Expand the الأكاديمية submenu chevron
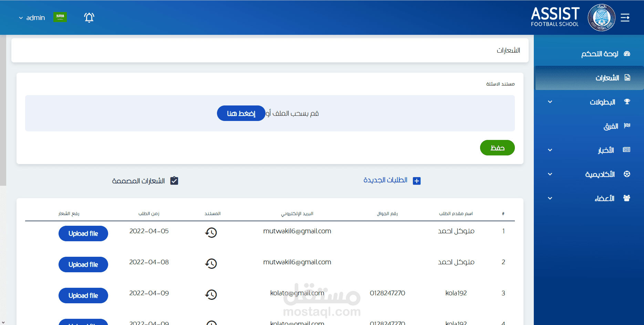This screenshot has width=644, height=325. pos(550,174)
